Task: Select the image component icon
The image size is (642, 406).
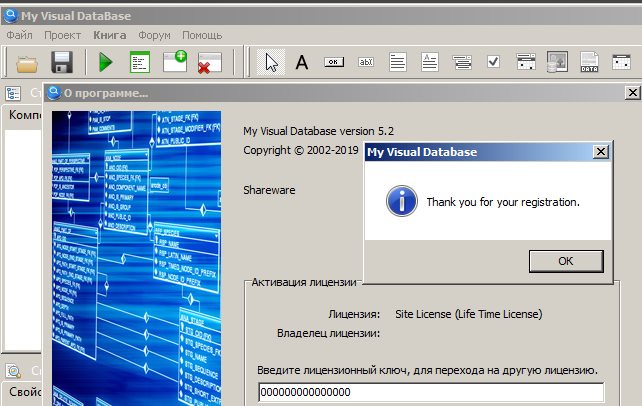Action: coord(557,62)
